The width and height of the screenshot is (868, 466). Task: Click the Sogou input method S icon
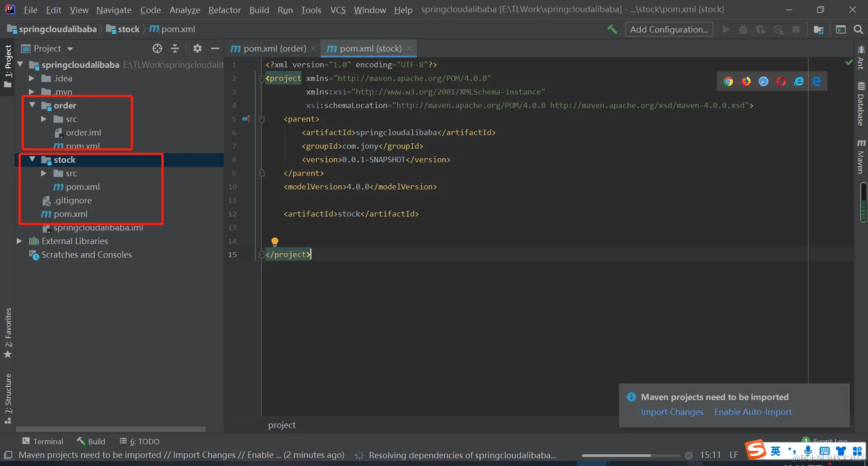(x=756, y=450)
